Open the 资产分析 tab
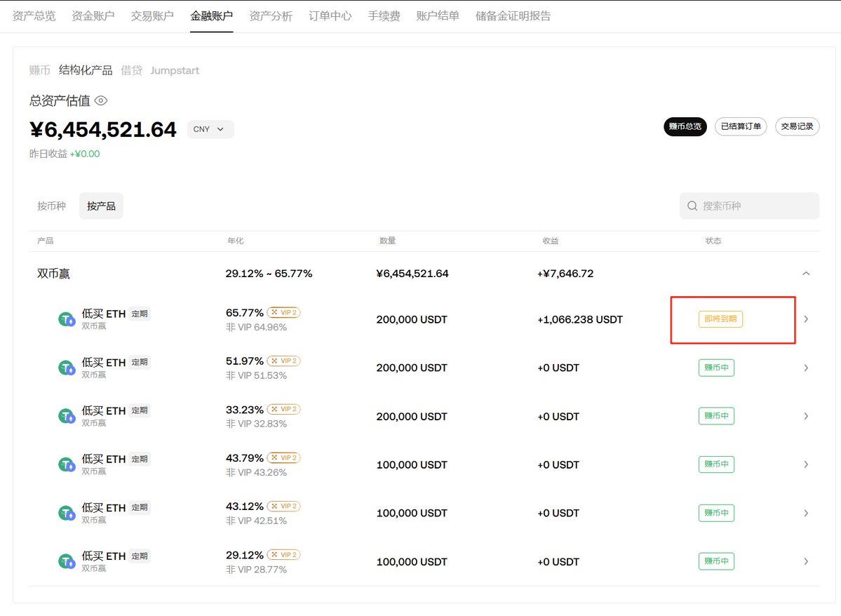This screenshot has width=841, height=616. pos(271,16)
